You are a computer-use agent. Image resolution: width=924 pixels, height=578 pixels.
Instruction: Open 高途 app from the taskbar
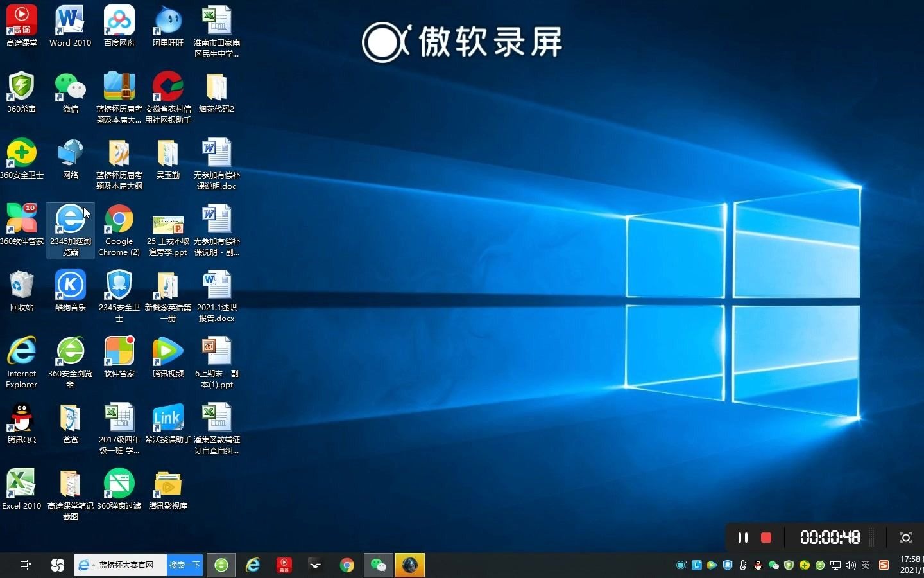tap(284, 565)
